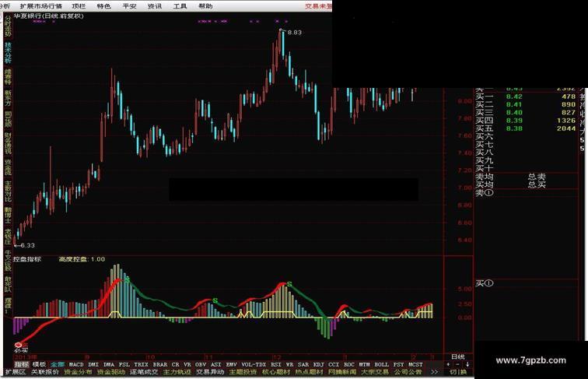
Task: Switch indicator to MCST
Action: 415,364
